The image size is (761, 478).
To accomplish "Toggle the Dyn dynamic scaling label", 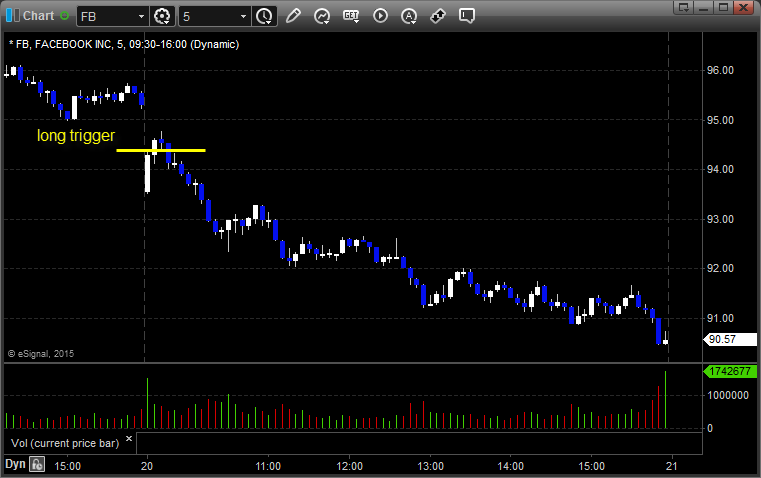I will tap(15, 464).
